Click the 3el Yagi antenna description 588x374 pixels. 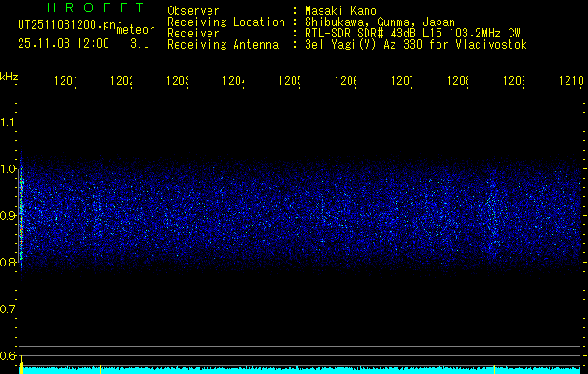414,44
